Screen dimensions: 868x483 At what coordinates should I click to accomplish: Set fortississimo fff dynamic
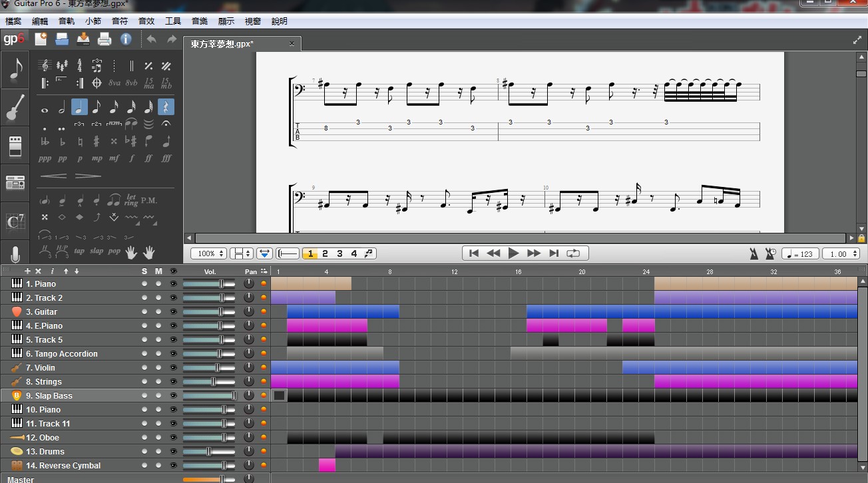(x=166, y=158)
